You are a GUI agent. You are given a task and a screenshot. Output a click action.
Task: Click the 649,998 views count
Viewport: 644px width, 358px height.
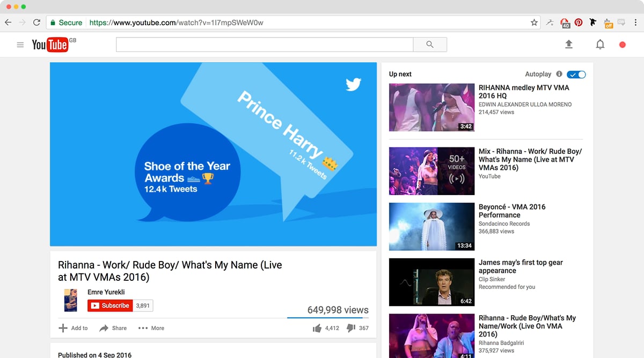tap(338, 310)
